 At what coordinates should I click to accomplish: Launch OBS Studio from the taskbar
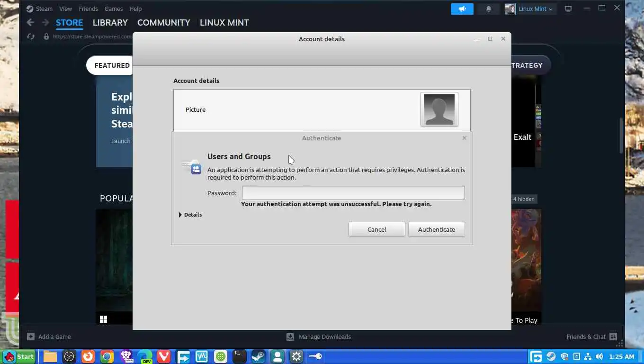point(69,356)
